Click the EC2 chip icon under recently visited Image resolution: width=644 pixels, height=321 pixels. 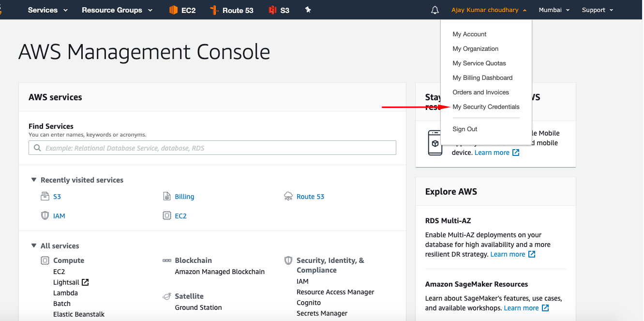166,215
